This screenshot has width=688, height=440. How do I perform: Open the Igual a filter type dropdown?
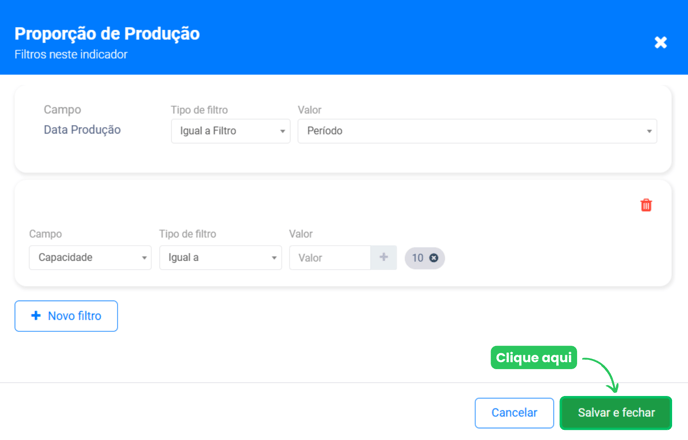[x=220, y=258]
